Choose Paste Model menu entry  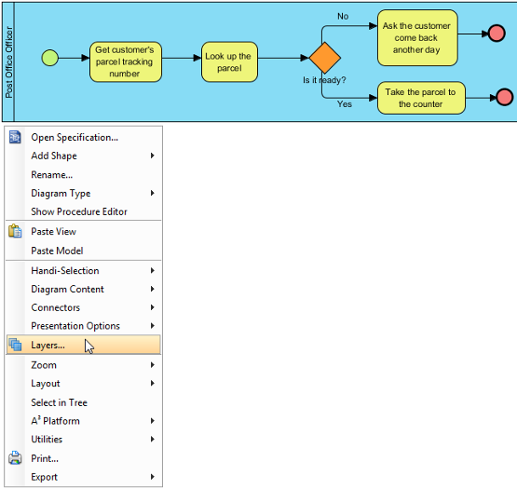click(83, 251)
